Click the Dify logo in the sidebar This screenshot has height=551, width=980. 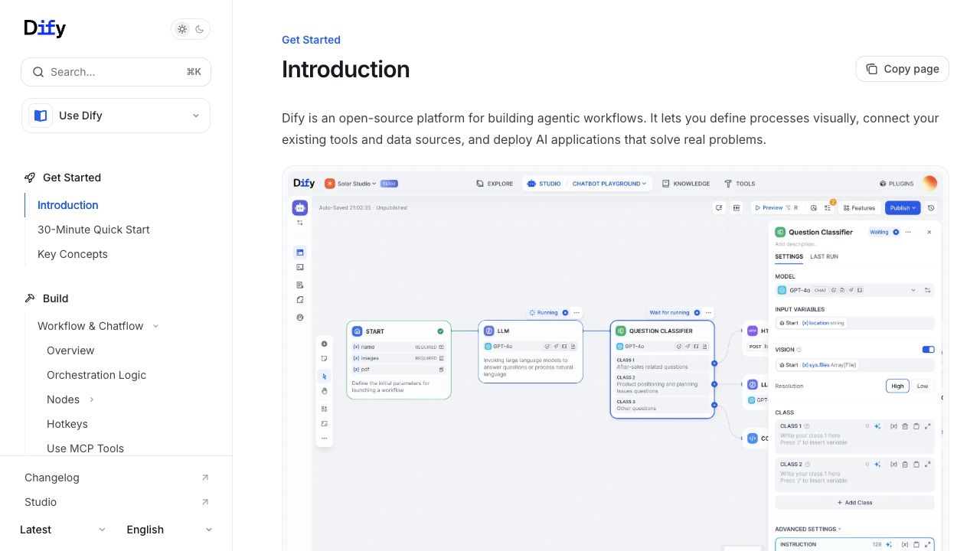click(x=44, y=28)
